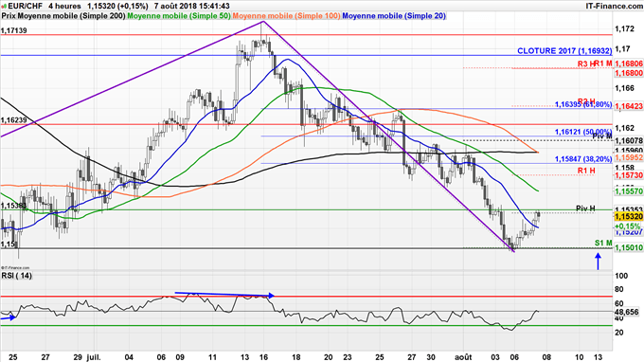Click the green dot icon beside EUR/CHF
This screenshot has height=362, width=644.
pos(4,7)
